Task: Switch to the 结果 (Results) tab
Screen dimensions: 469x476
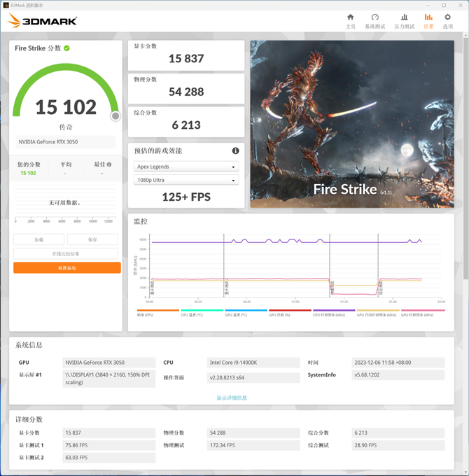Action: 428,20
